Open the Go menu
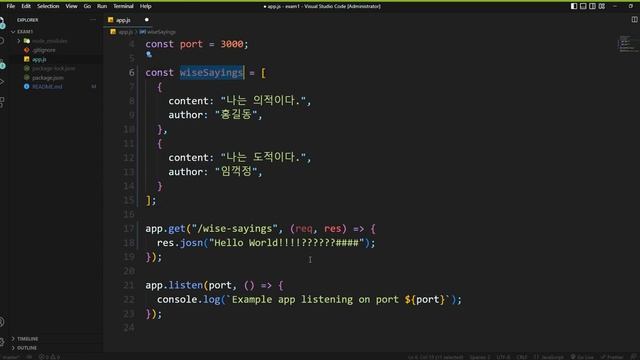640x360 pixels. coord(87,6)
